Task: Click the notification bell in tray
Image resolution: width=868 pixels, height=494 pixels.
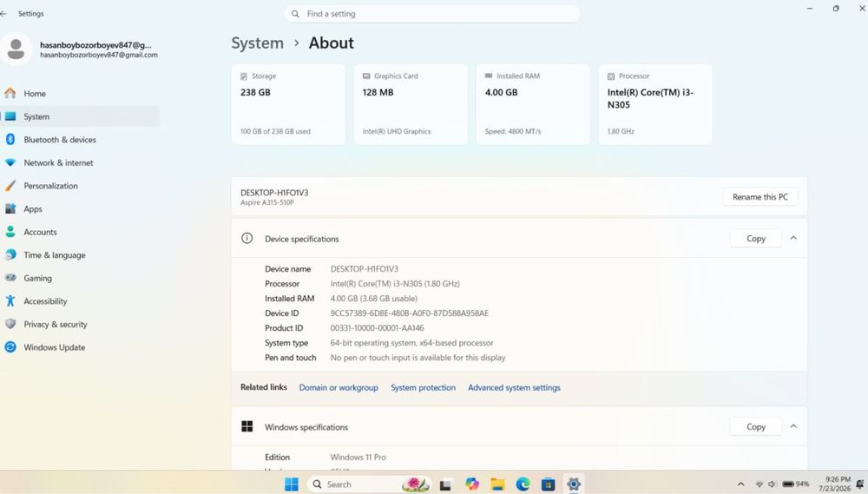Action: (x=860, y=484)
